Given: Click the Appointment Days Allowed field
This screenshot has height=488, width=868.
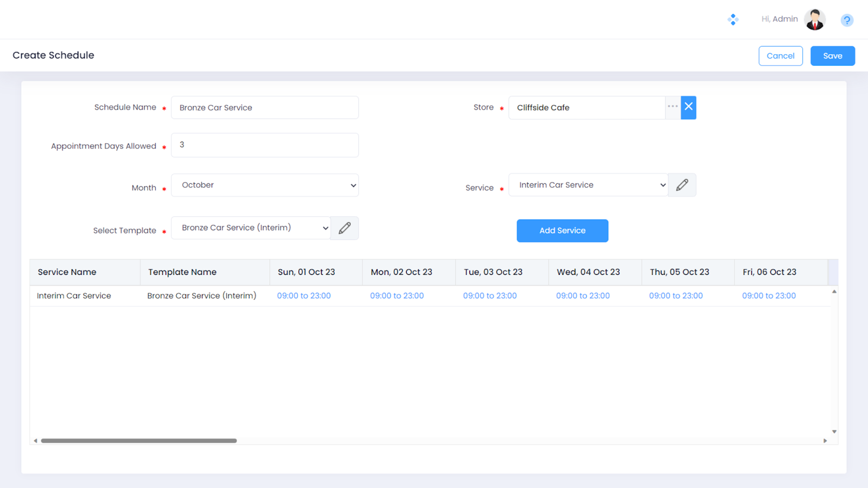Looking at the screenshot, I should (265, 145).
